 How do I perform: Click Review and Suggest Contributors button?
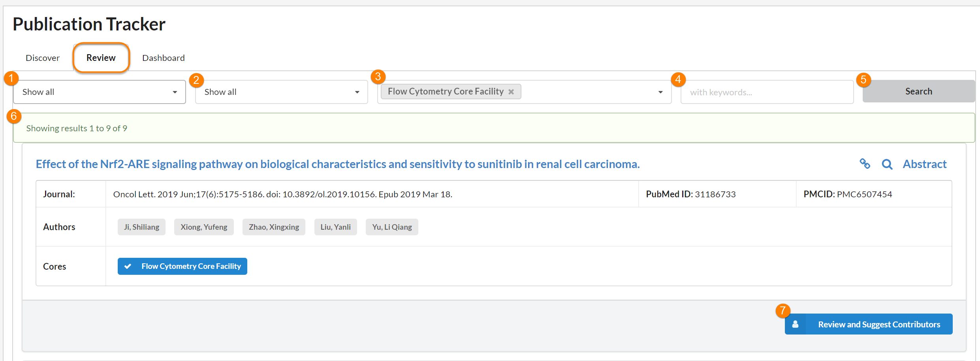(x=878, y=324)
